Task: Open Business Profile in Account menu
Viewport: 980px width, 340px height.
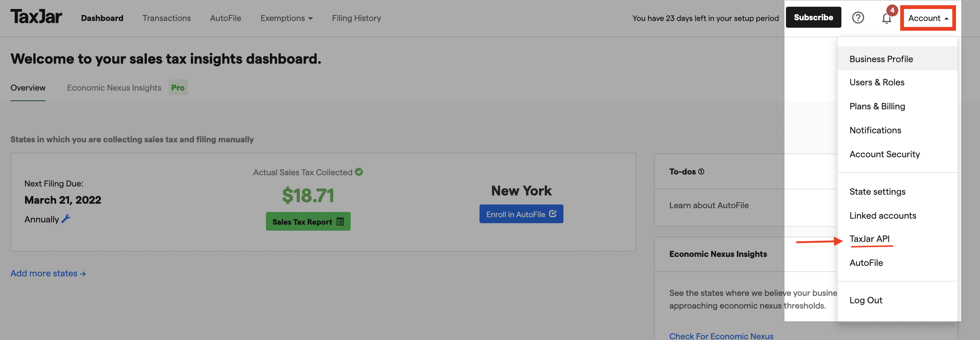Action: click(881, 59)
